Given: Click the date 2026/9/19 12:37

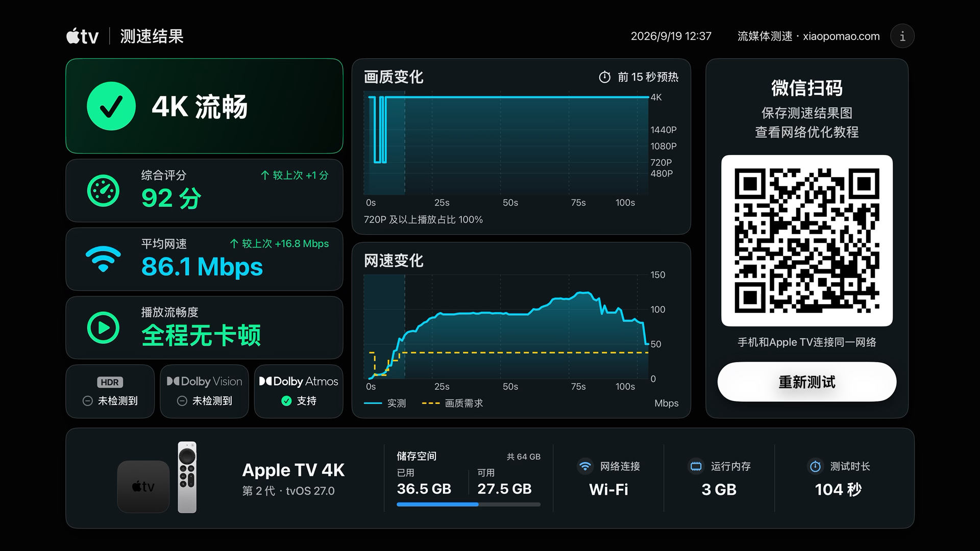Looking at the screenshot, I should pos(671,36).
